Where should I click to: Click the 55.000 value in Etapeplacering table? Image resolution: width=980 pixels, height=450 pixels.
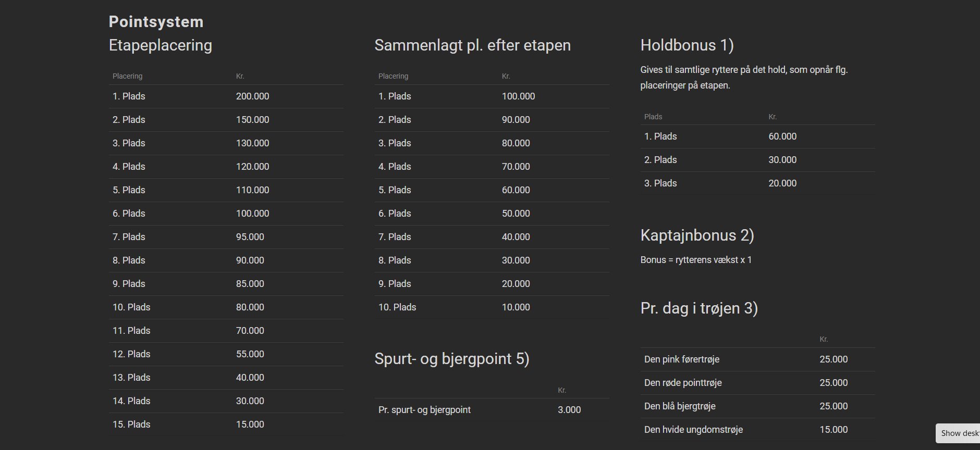(250, 354)
